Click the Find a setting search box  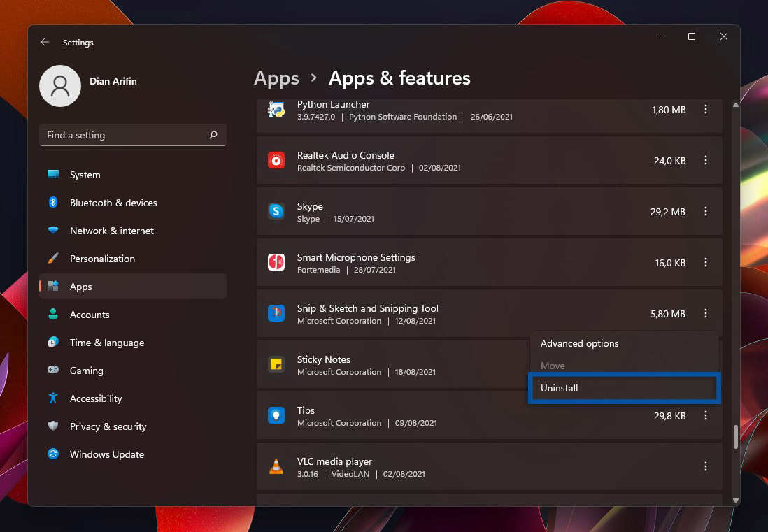[x=125, y=135]
